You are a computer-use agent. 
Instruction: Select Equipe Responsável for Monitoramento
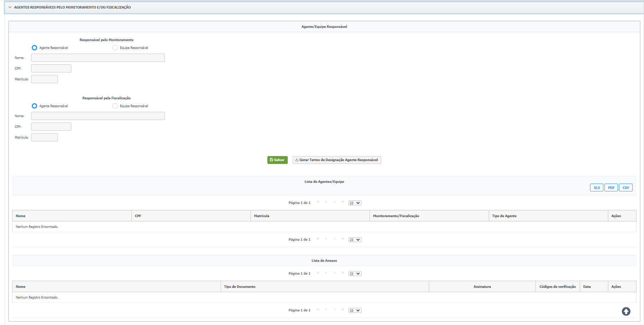click(x=115, y=48)
